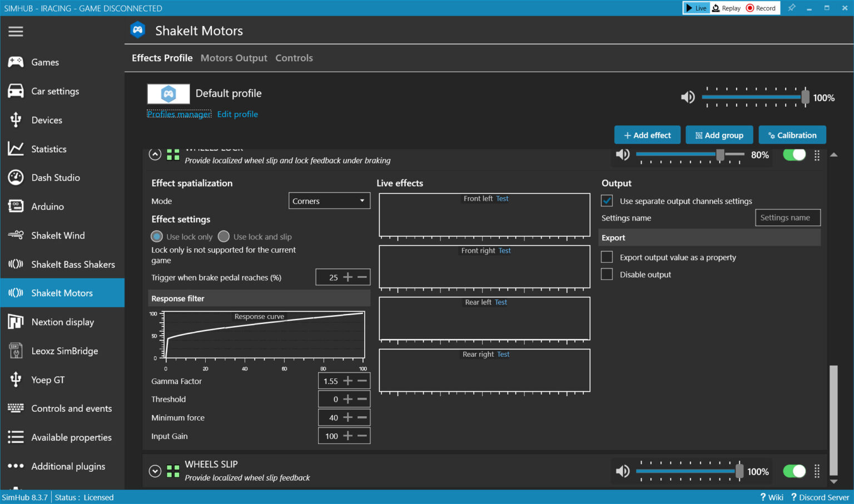The height and width of the screenshot is (504, 854).
Task: Check Export output value as a property
Action: [607, 257]
